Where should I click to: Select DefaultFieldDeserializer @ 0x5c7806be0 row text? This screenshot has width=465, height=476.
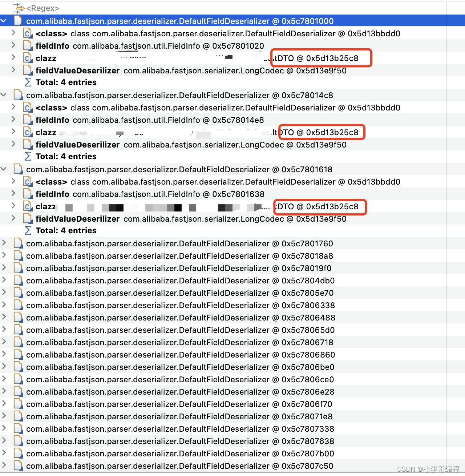point(180,367)
